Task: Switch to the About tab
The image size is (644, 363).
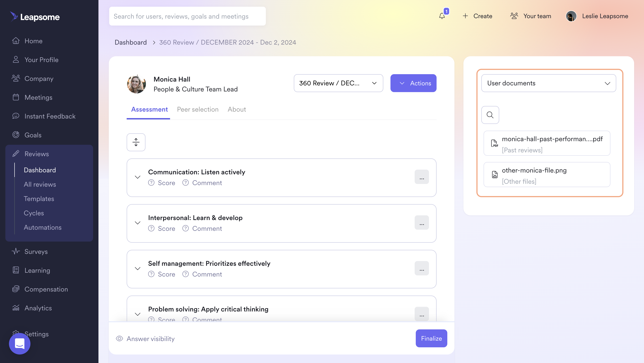Action: point(237,109)
